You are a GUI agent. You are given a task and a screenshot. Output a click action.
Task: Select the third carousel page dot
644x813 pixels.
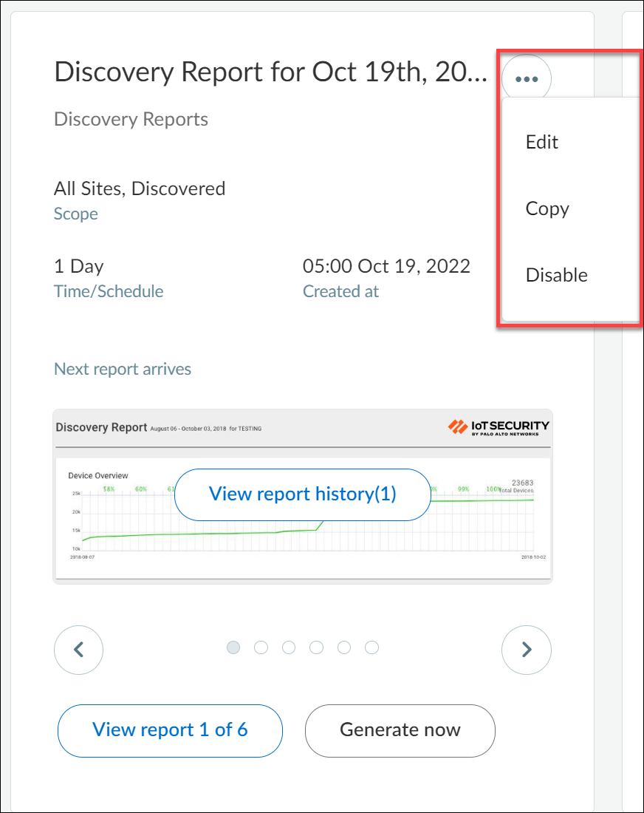[289, 647]
